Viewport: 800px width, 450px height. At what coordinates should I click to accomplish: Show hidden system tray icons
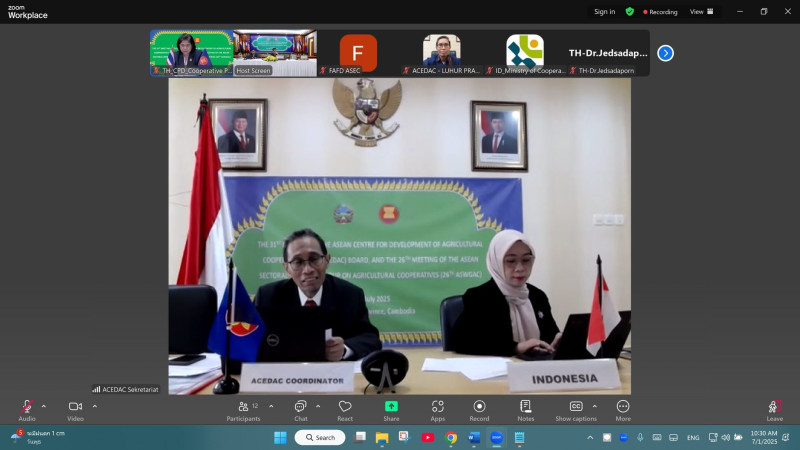[590, 437]
